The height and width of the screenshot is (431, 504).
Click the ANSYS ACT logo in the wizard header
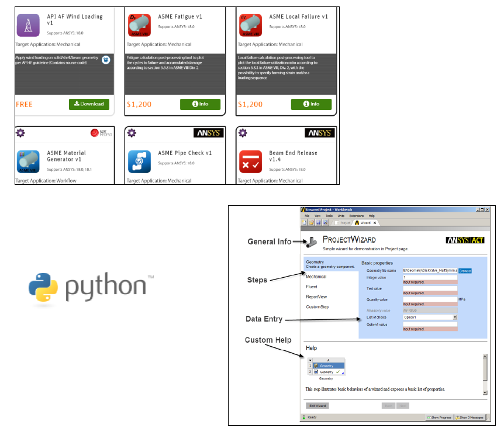coord(465,240)
